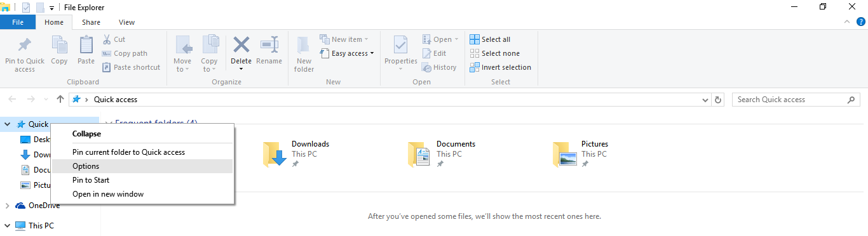Open the Downloads frequent folder

tap(297, 154)
